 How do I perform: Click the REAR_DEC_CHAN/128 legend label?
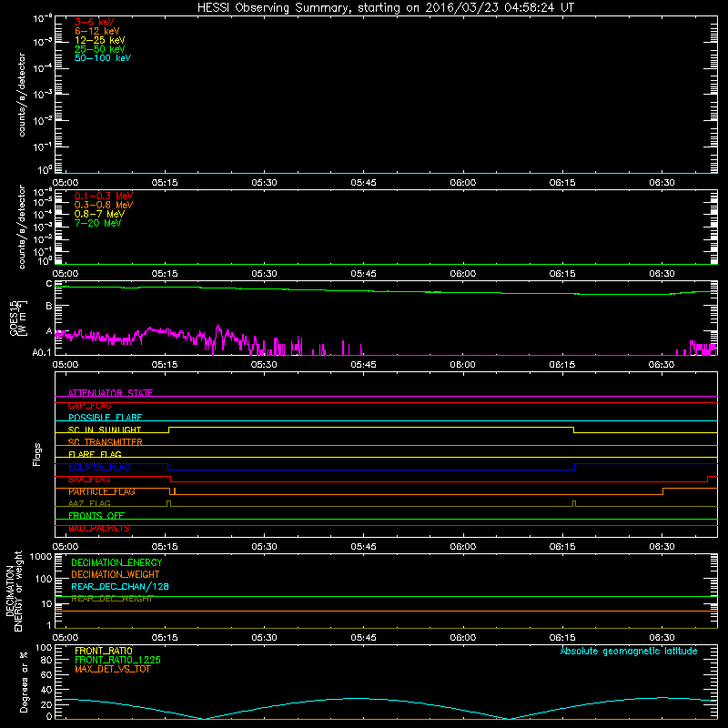pyautogui.click(x=120, y=586)
